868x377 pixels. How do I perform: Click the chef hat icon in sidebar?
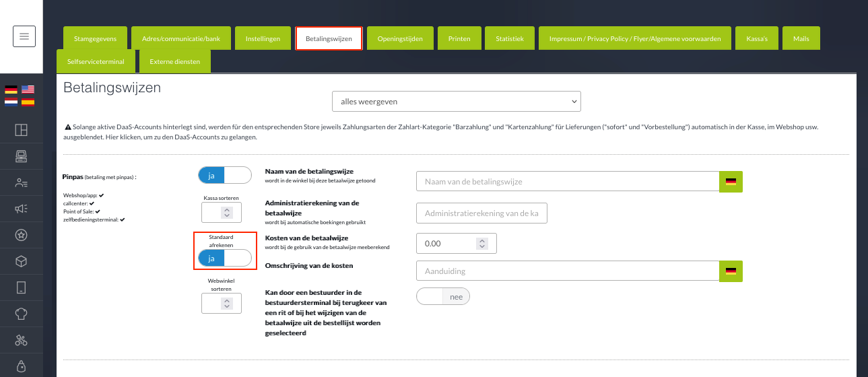pyautogui.click(x=21, y=314)
